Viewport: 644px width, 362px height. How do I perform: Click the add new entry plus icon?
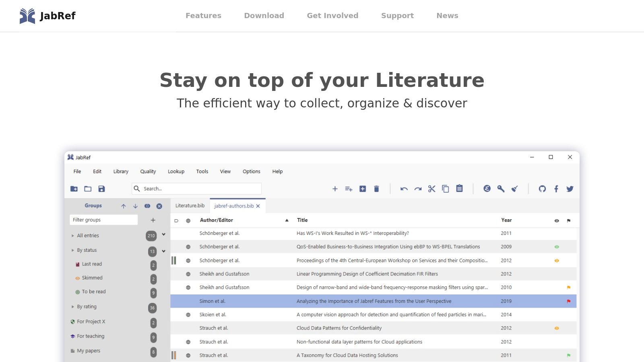(x=334, y=189)
